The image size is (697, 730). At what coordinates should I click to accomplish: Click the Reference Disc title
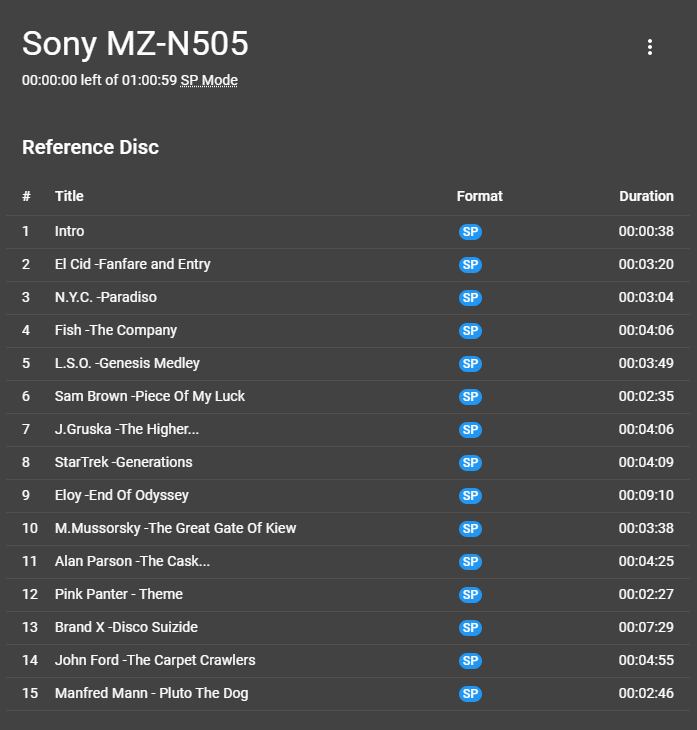[90, 147]
